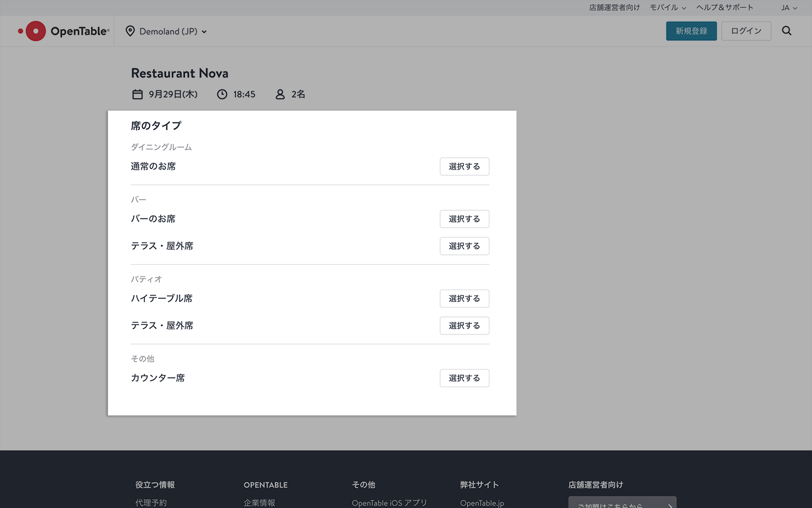Click the OPENTABLE footer heading
This screenshot has width=812, height=508.
[x=266, y=485]
